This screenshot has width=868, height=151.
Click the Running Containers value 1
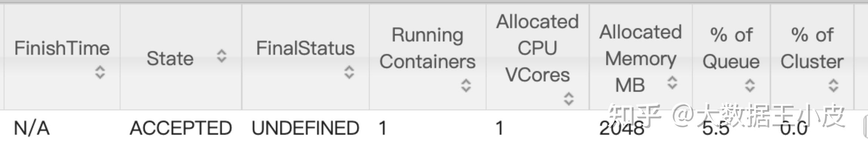[x=383, y=128]
